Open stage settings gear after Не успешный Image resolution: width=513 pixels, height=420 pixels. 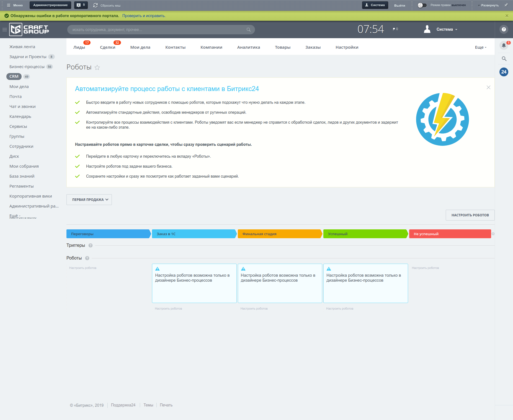point(493,234)
